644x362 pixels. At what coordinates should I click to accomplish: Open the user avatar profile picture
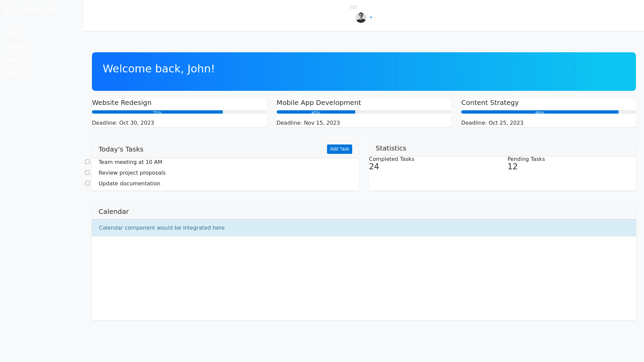point(361,17)
